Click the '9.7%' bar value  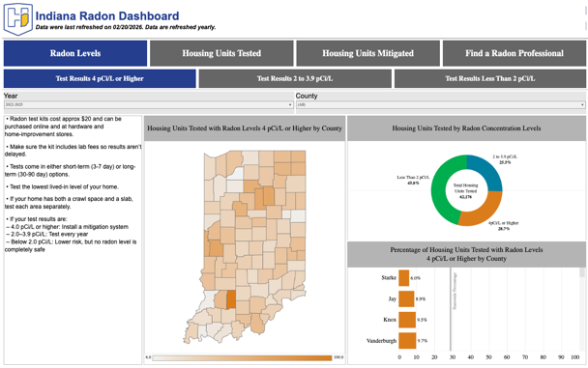[423, 341]
